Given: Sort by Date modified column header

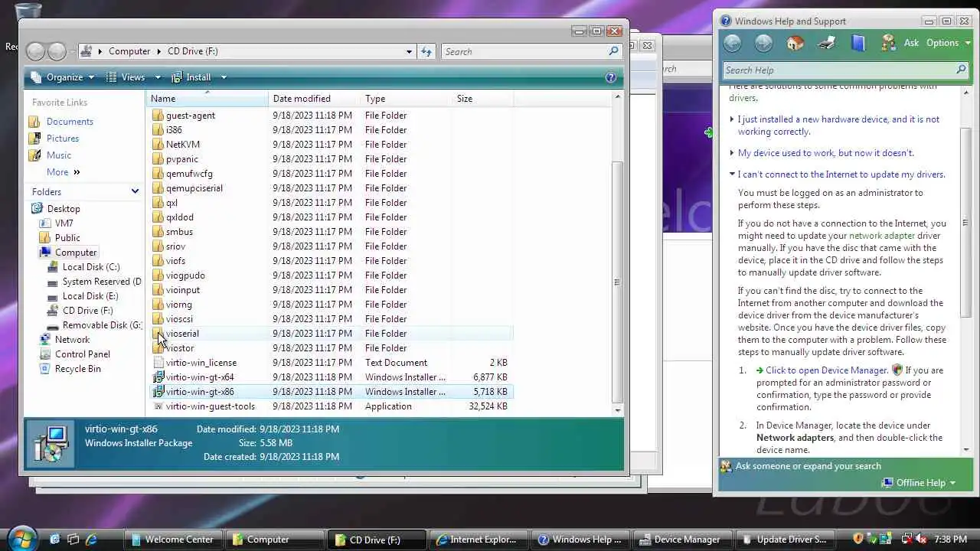Looking at the screenshot, I should (x=314, y=99).
